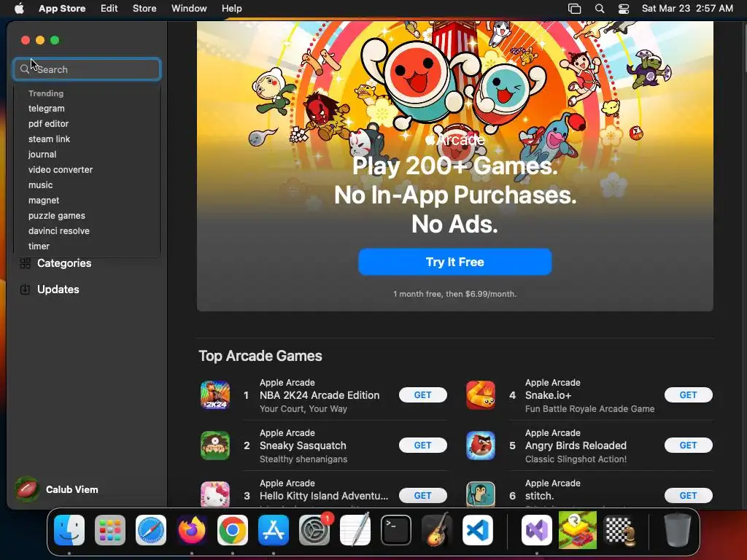Open Visual Studio in the Dock
This screenshot has width=747, height=560.
(537, 530)
